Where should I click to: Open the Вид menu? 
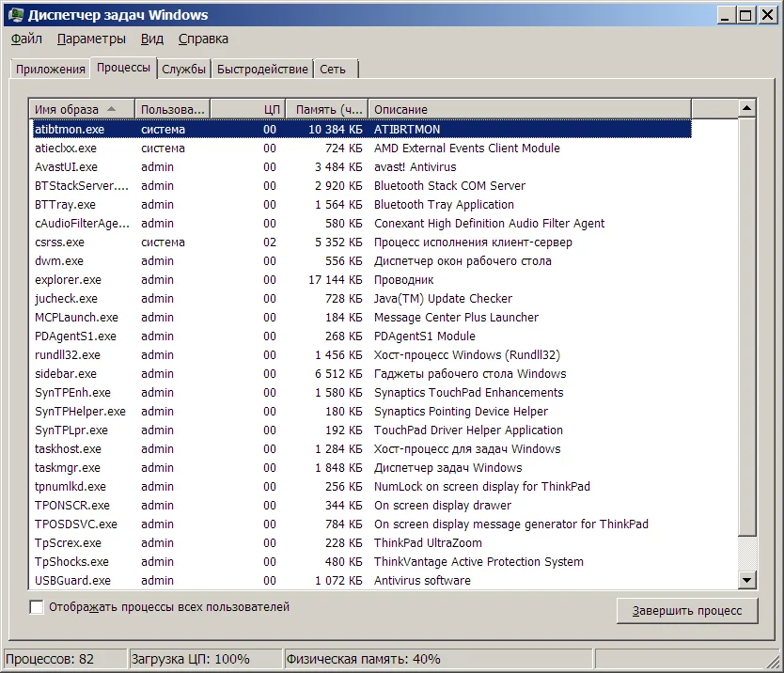pos(152,39)
